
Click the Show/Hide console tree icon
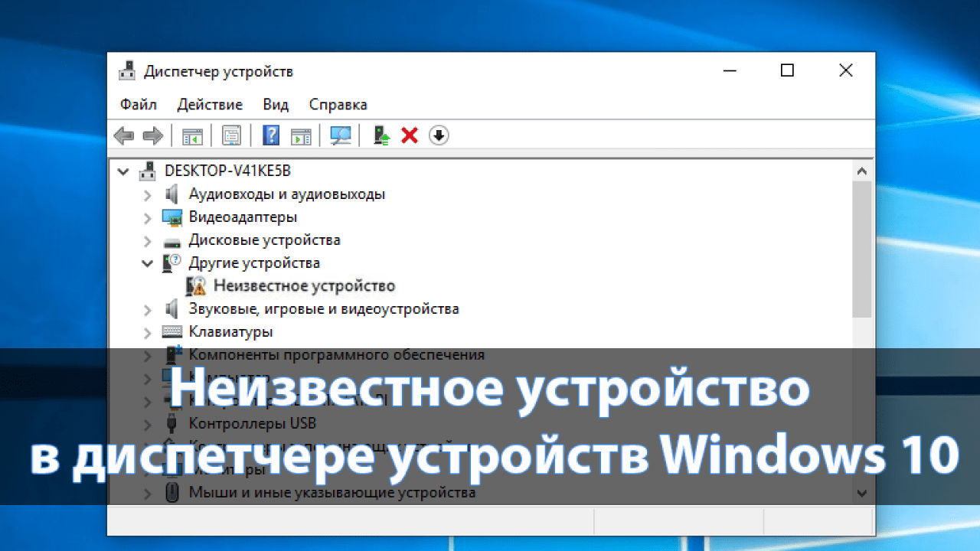[x=192, y=136]
